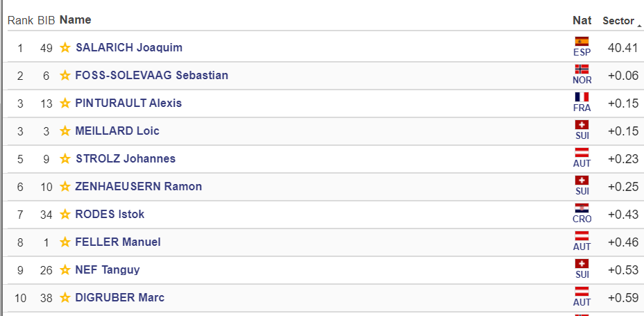Sort the table by Name header
Viewport: 644px width, 316px height.
click(76, 19)
